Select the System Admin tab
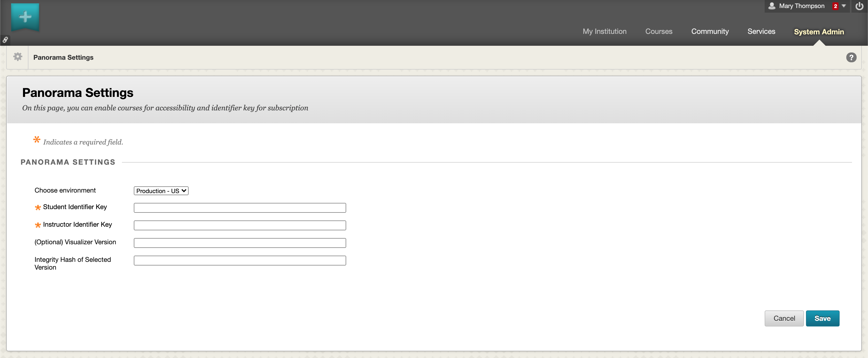The height and width of the screenshot is (358, 868). click(x=818, y=32)
